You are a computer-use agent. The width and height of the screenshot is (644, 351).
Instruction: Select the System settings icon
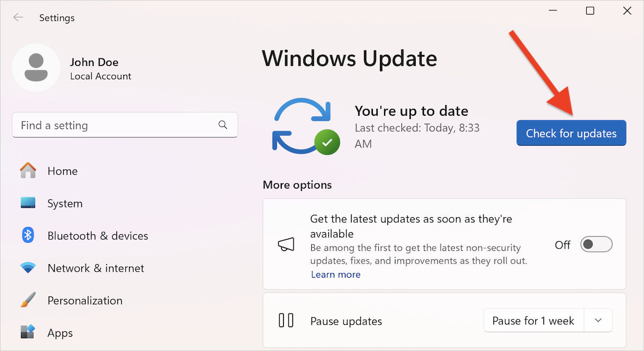(x=27, y=203)
